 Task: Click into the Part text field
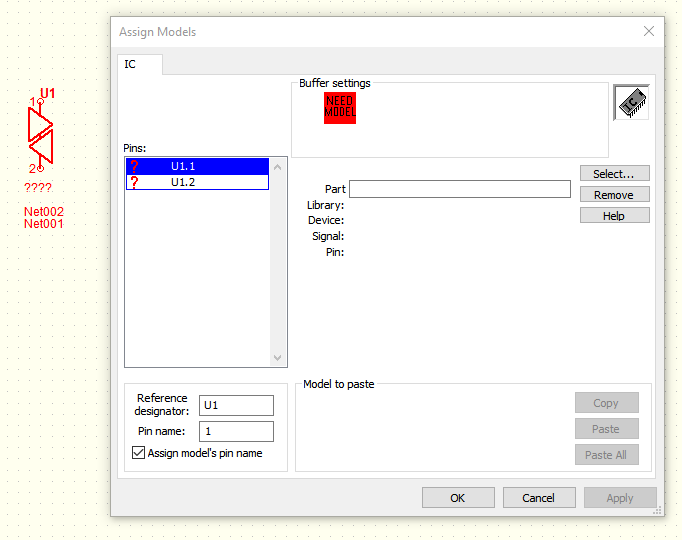[459, 189]
